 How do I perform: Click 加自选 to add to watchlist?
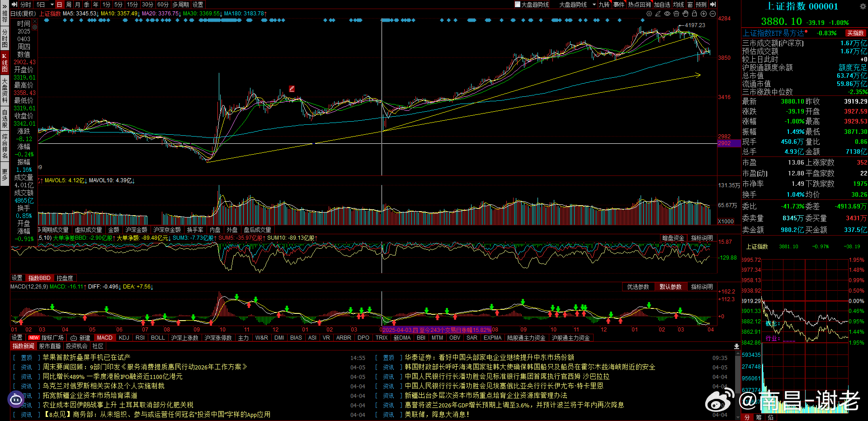[x=662, y=5]
